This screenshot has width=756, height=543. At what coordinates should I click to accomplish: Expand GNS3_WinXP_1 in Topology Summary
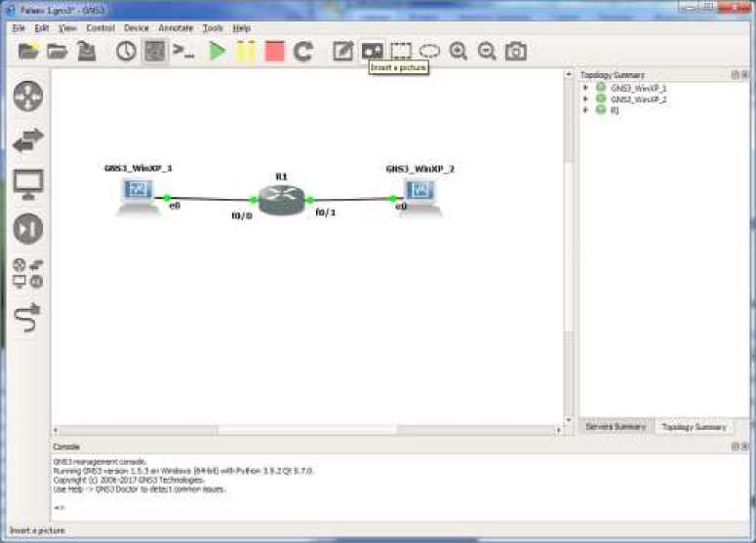coord(586,88)
